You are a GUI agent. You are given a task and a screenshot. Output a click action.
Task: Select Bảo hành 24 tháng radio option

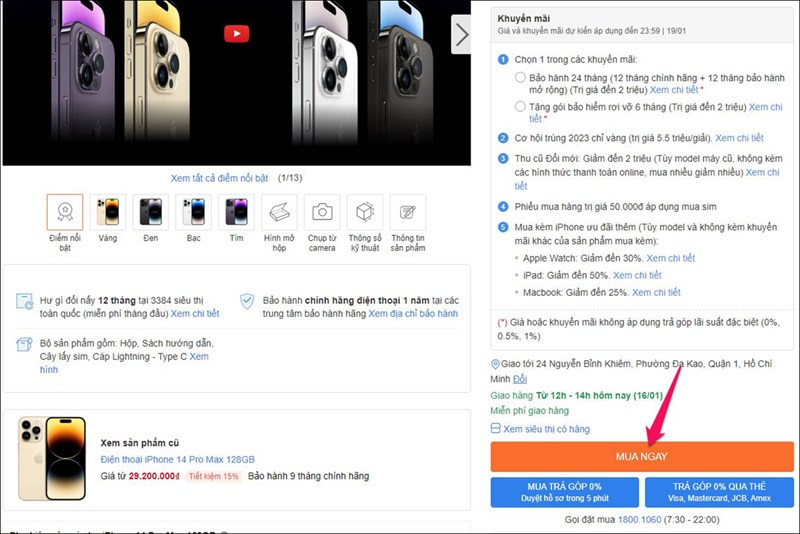click(520, 78)
